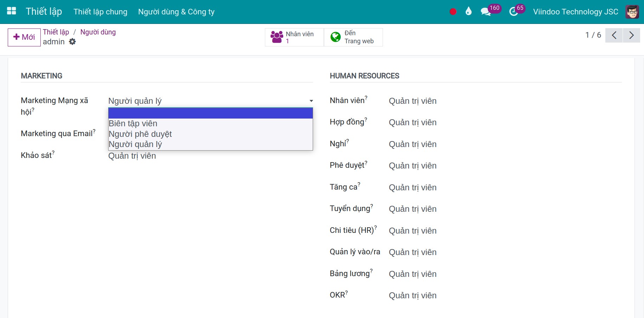Select Người phê duyệt option

tap(210, 134)
